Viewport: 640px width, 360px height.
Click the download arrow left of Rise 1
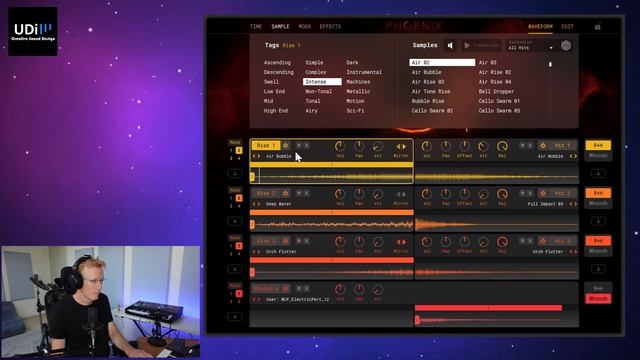[235, 173]
